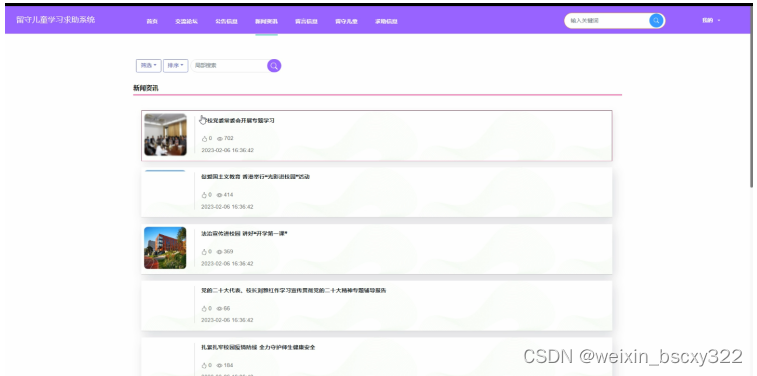Click the meeting room photo thumbnail
Image resolution: width=757 pixels, height=376 pixels.
pyautogui.click(x=165, y=135)
